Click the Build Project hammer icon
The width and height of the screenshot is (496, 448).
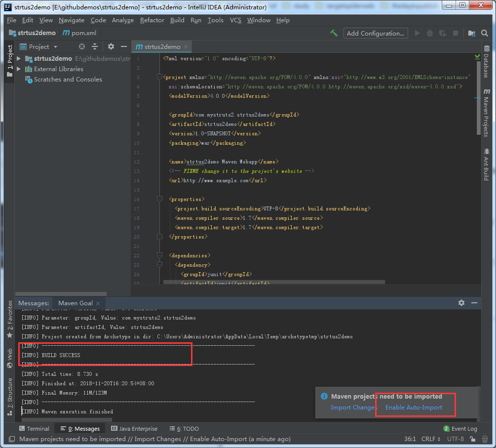tap(334, 33)
